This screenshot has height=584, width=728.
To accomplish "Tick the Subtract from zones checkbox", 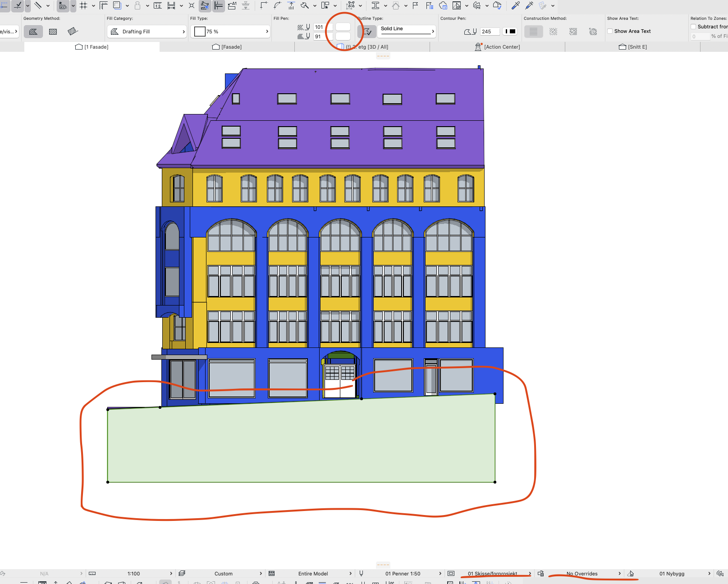I will click(x=693, y=27).
